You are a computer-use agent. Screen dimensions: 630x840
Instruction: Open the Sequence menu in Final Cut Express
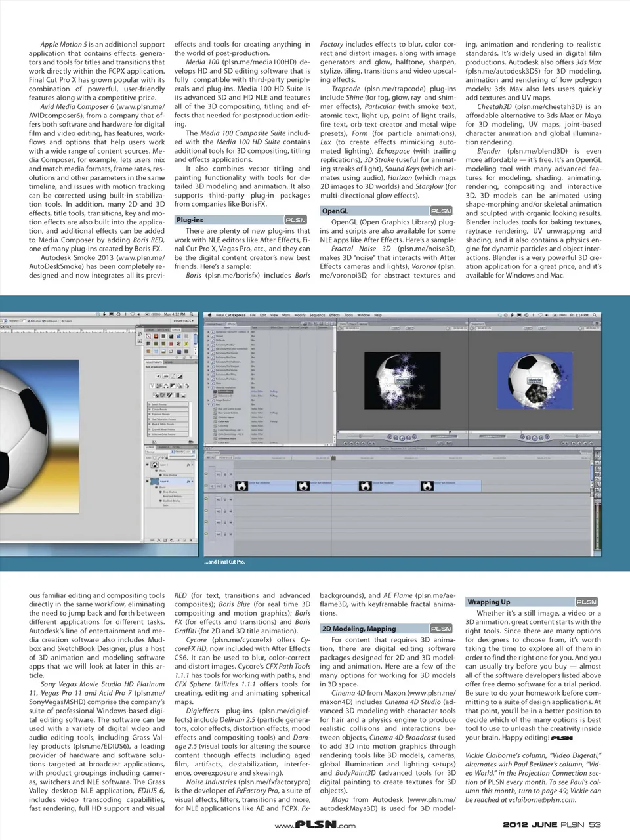click(x=317, y=315)
